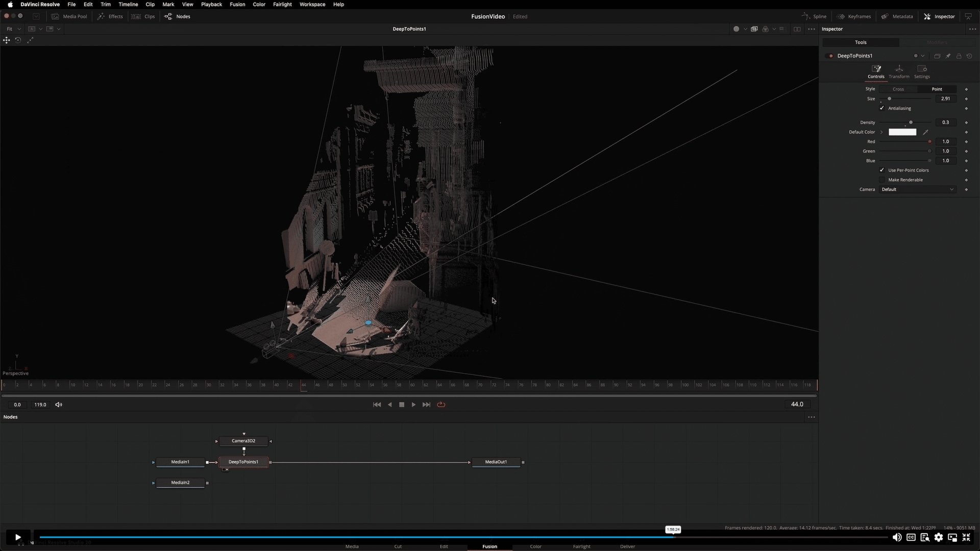Disable Antialiasing checkbox
Screen dimensions: 980x551
point(881,108)
